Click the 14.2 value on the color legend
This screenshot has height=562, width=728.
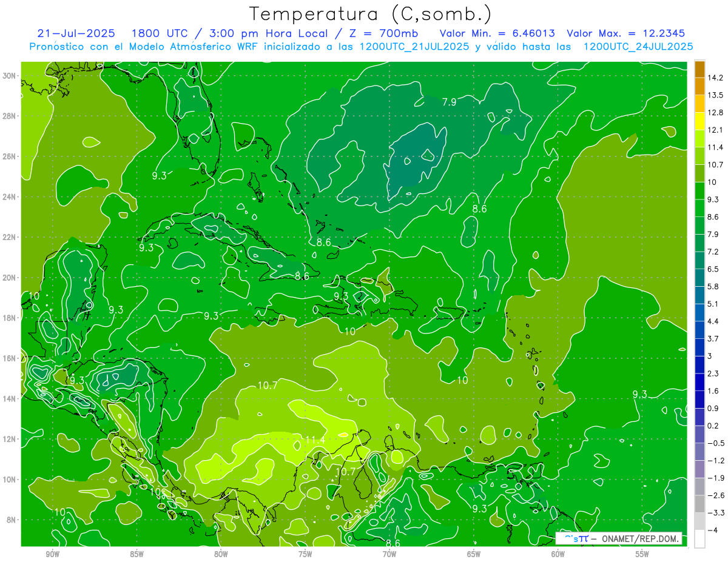[x=716, y=78]
